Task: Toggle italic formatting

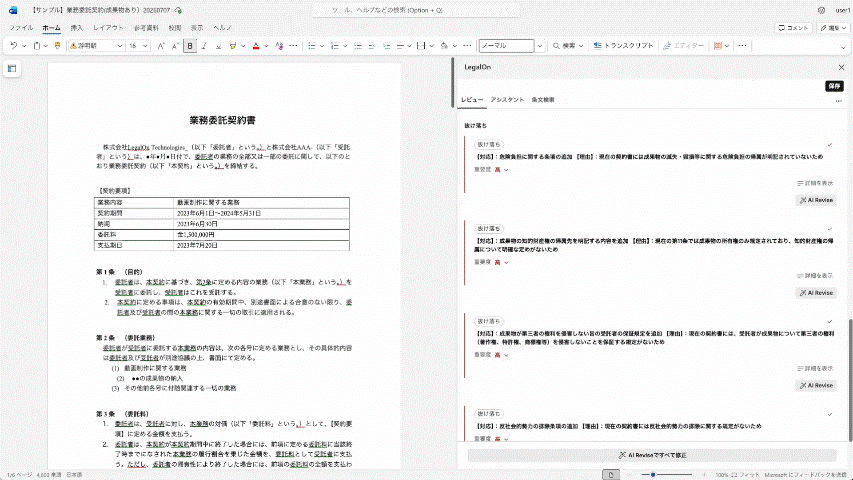Action: pyautogui.click(x=204, y=46)
